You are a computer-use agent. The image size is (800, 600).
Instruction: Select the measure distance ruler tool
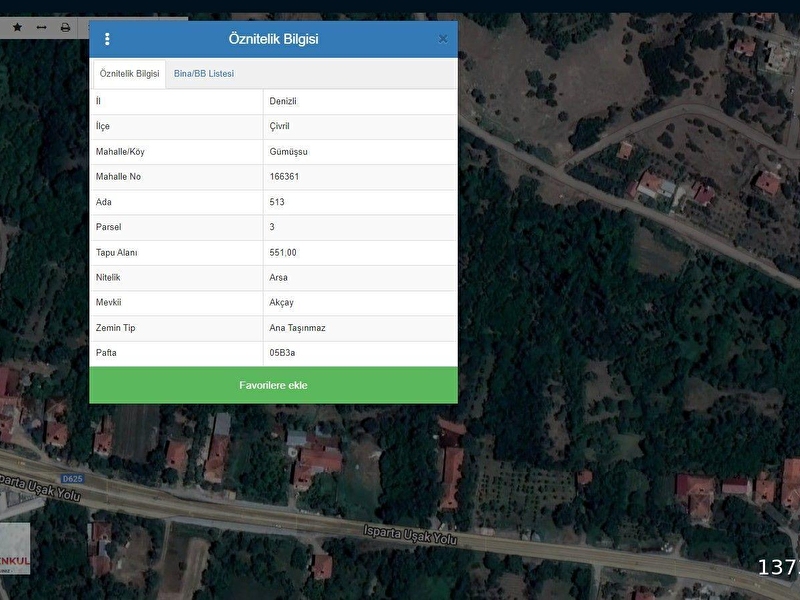coord(41,27)
